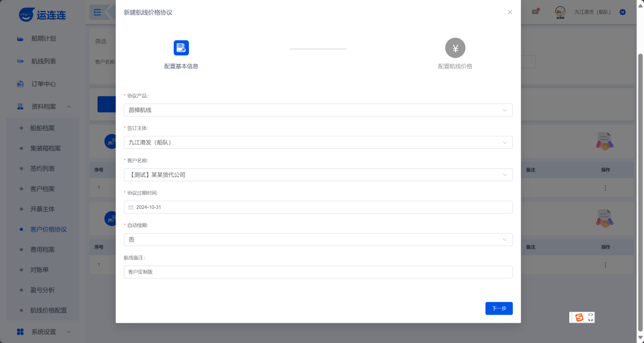Click the 航线备注 input field

318,272
